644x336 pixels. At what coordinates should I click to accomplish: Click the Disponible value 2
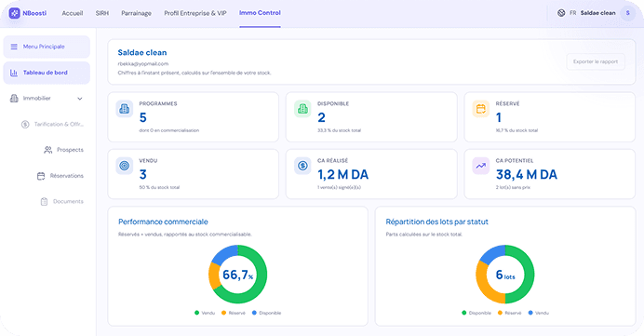pos(322,118)
